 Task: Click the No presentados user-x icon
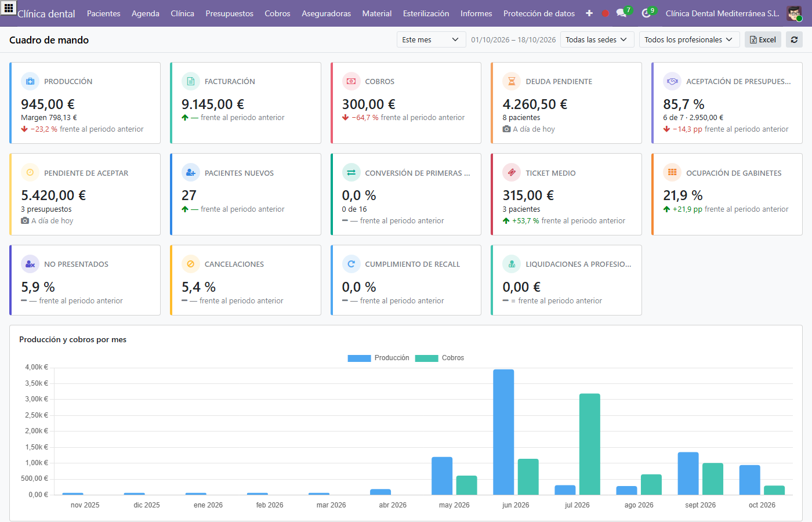coord(30,264)
